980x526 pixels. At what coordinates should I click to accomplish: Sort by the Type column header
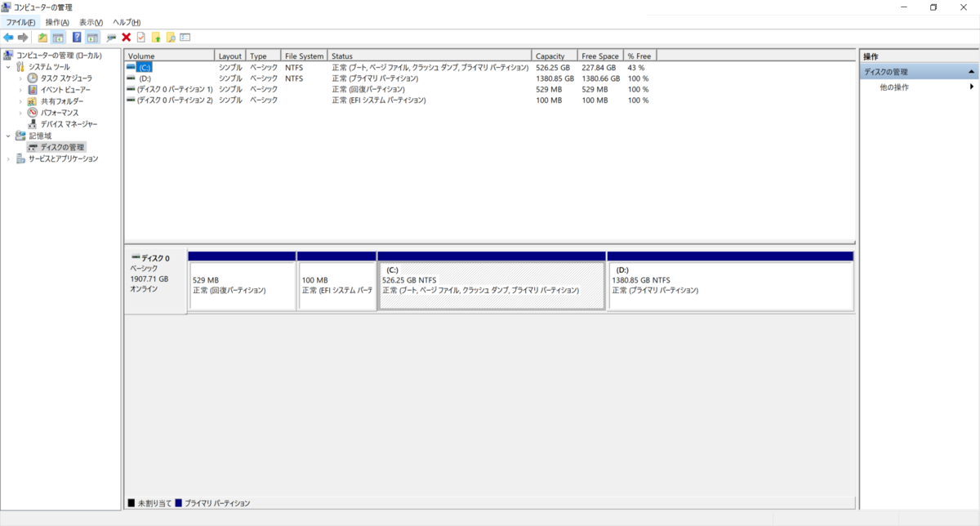(264, 56)
